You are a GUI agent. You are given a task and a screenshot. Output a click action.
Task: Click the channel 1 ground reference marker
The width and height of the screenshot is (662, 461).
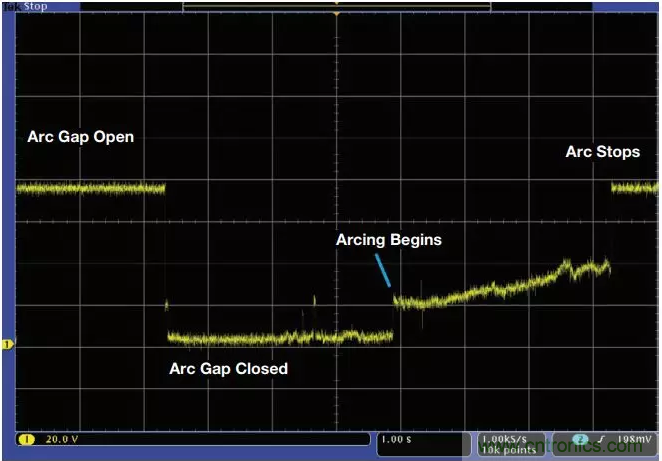tap(7, 345)
